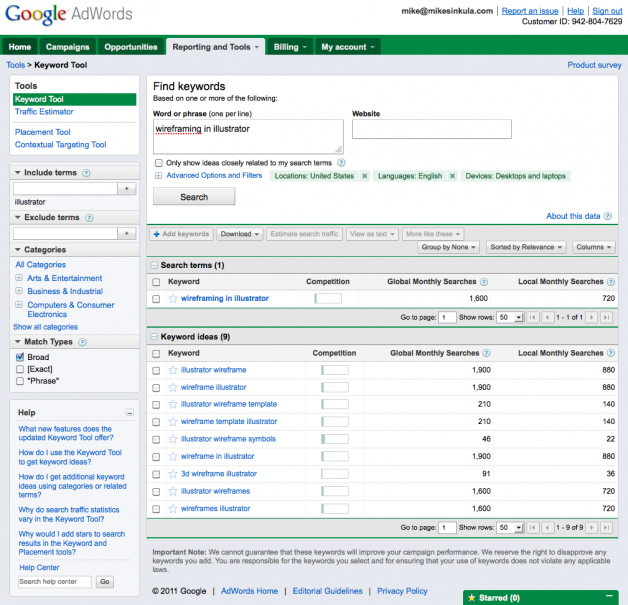This screenshot has width=628, height=605.
Task: Open the My account menu tab
Action: click(x=348, y=47)
